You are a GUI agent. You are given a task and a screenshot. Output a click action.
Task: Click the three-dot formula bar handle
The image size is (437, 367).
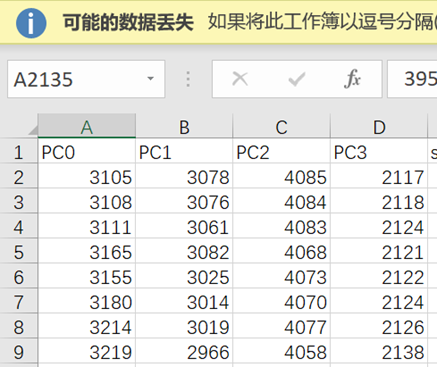188,79
